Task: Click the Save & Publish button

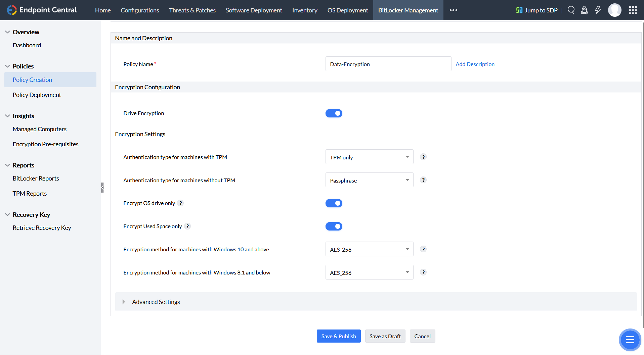Action: (338, 336)
